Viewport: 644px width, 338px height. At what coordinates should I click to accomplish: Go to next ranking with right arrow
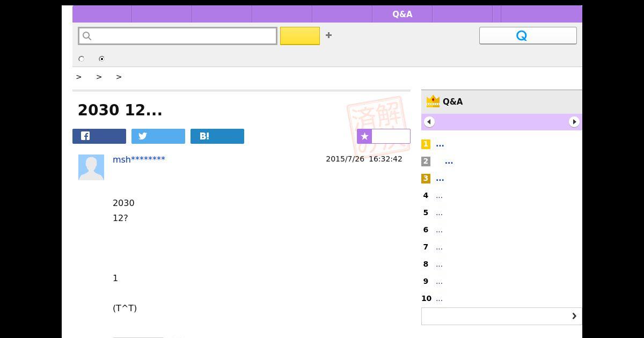[574, 122]
